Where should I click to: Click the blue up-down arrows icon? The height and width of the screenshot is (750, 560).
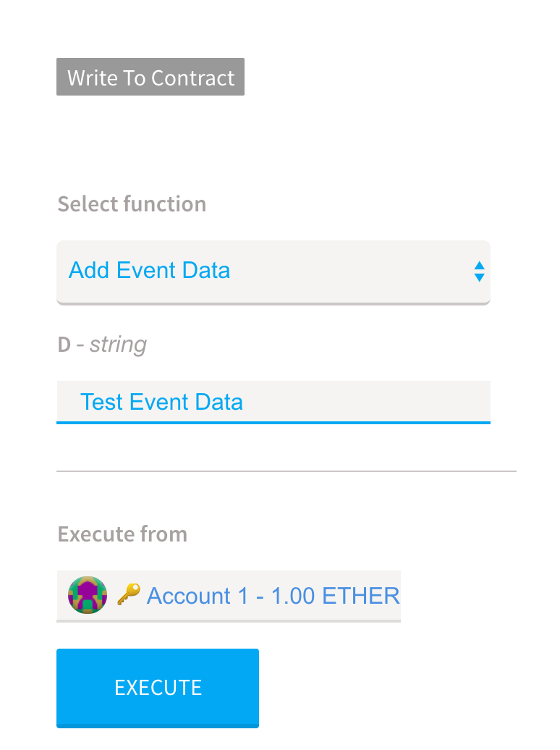click(479, 271)
